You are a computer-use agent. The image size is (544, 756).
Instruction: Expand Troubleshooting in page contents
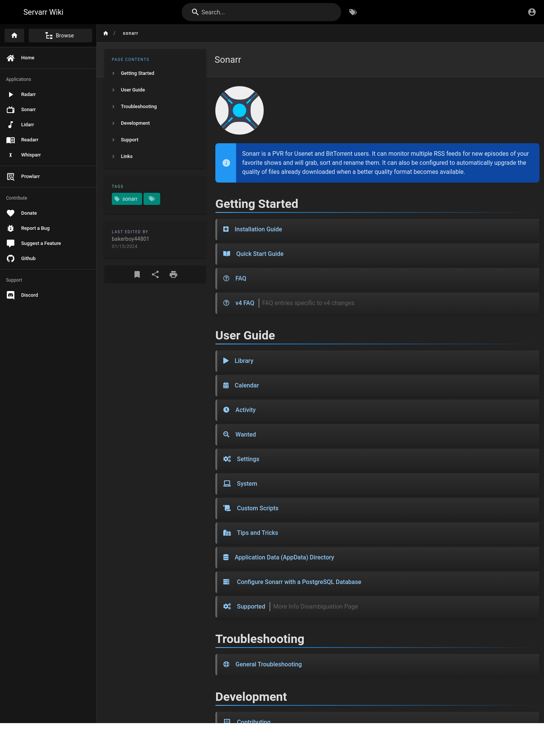(x=155, y=107)
